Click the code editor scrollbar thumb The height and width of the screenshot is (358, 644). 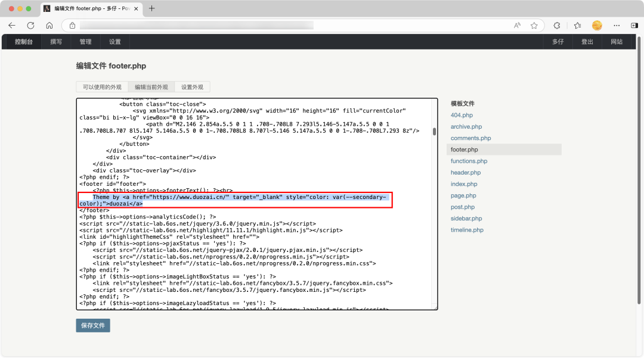434,132
